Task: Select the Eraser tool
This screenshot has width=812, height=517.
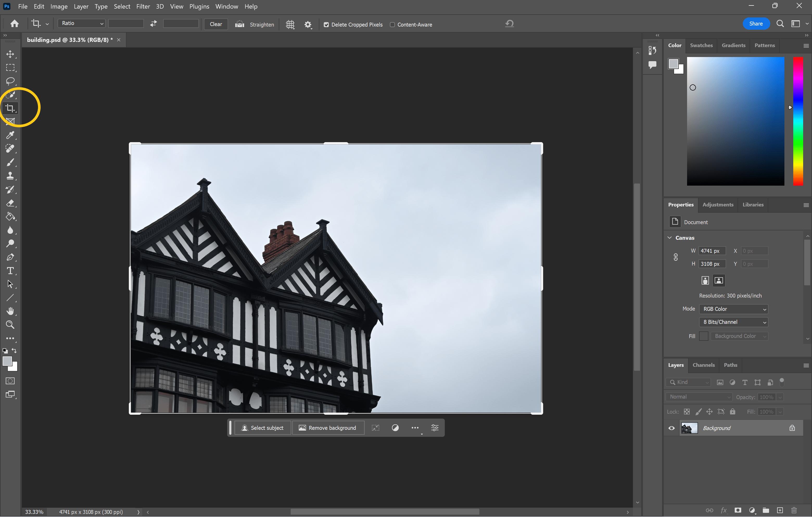Action: 10,203
